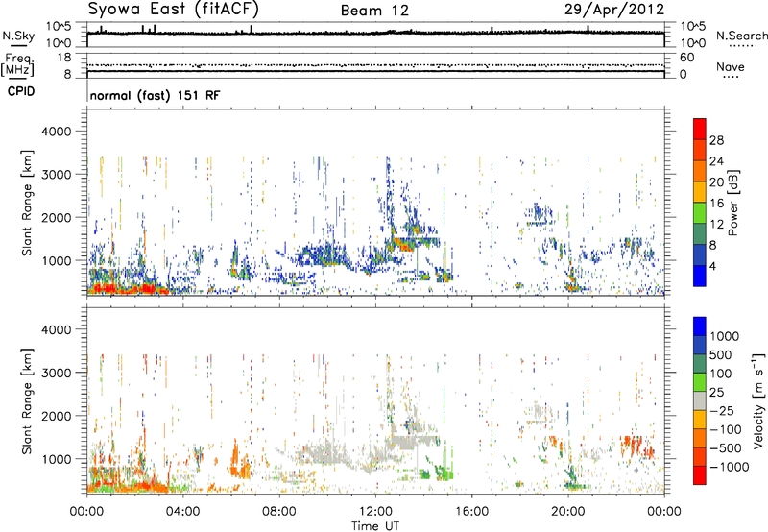
Task: Click the "24" value on Power colorbar
Action: pyautogui.click(x=716, y=161)
